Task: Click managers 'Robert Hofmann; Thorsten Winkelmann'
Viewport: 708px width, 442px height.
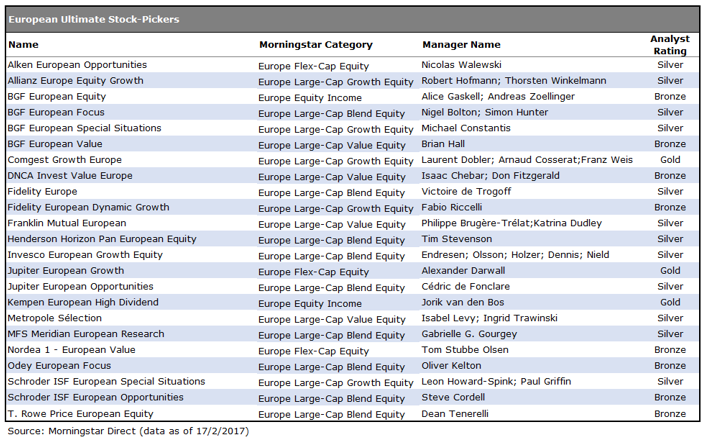Action: click(514, 81)
